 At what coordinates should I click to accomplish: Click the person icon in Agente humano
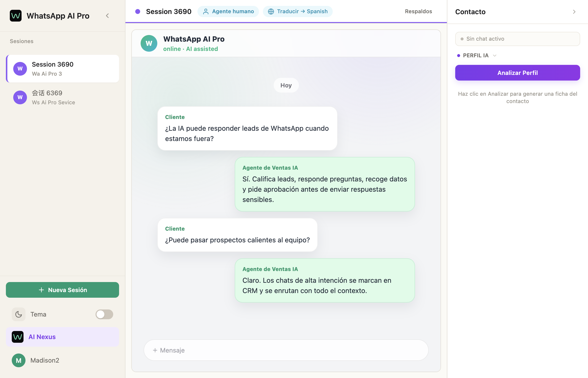click(206, 11)
